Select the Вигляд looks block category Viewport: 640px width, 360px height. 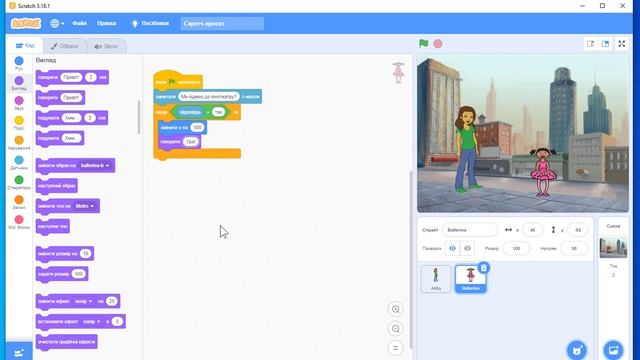click(19, 83)
